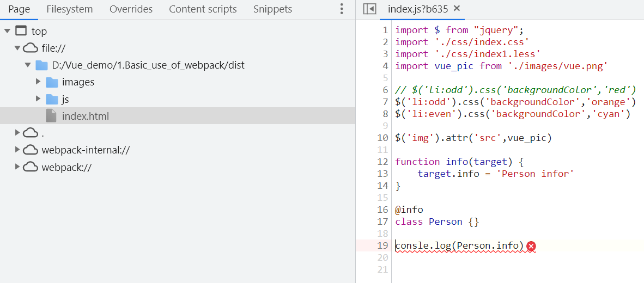Click the webpack:// cloud icon
644x283 pixels.
pos(31,167)
